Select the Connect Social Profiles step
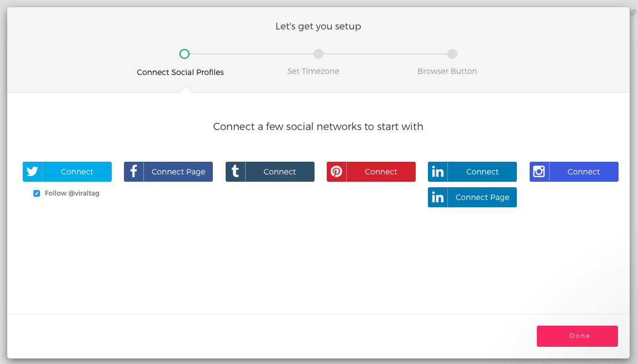This screenshot has width=638, height=364. [x=180, y=72]
